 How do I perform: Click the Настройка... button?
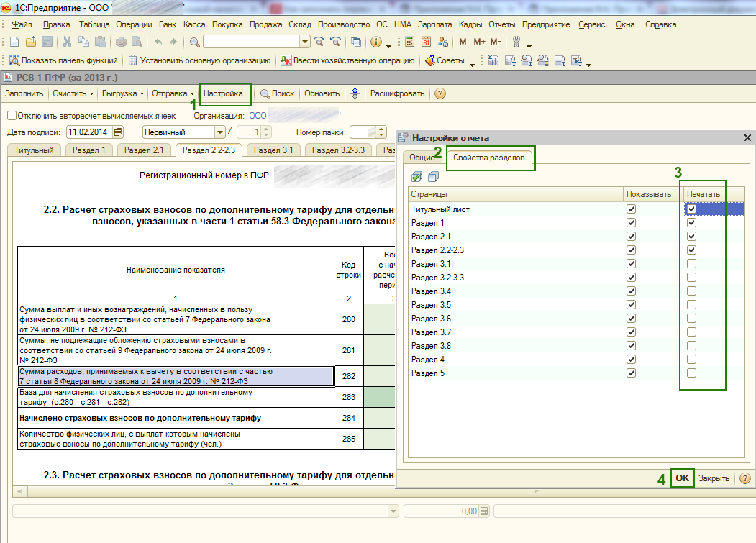click(226, 93)
